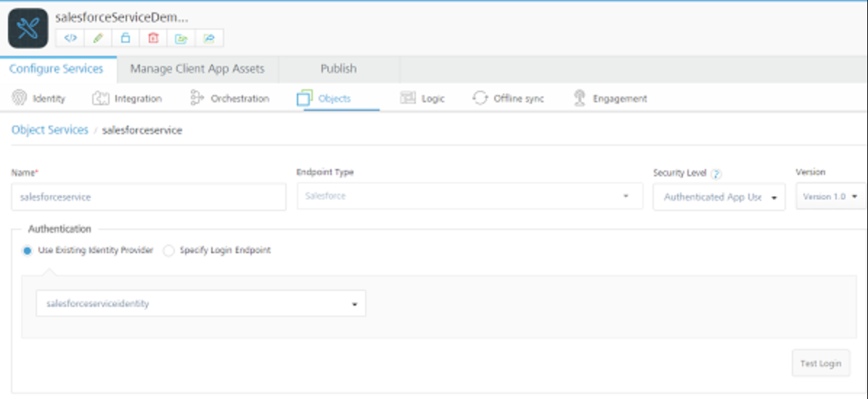The image size is (868, 399).
Task: Open the Integration services section
Action: pyautogui.click(x=127, y=99)
